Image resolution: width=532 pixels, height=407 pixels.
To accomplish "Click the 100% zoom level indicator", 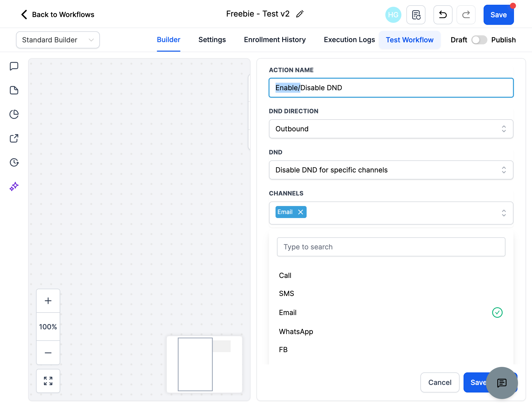I will [48, 327].
